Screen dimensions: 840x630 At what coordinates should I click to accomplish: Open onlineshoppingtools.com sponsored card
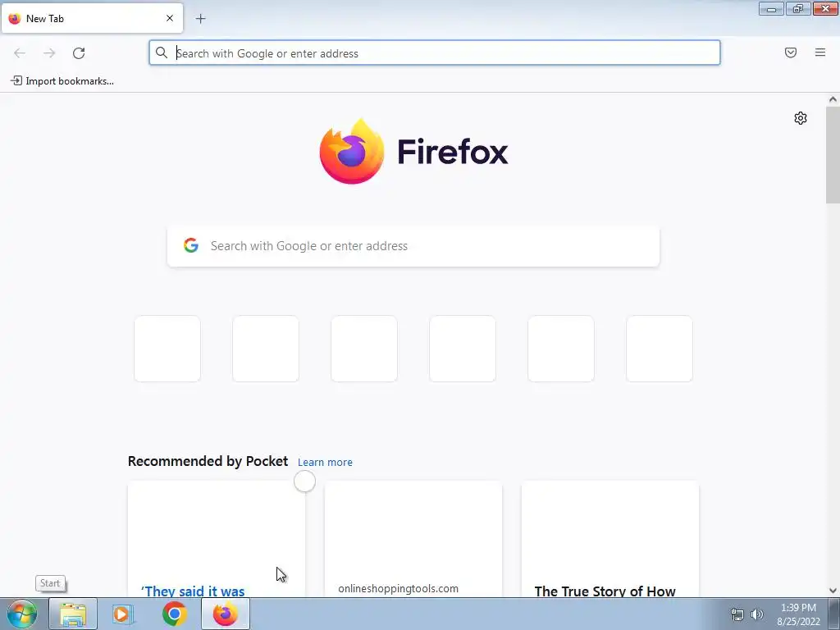413,538
